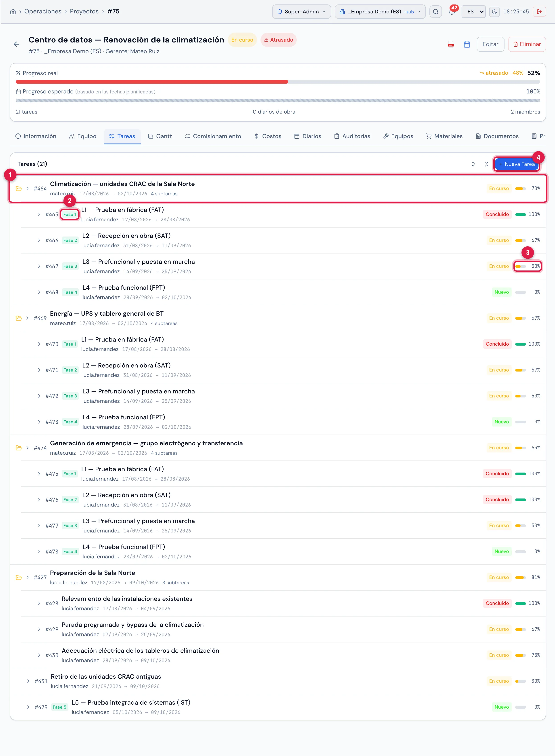Viewport: 555px width, 756px height.
Task: Click Nuevo status of task #479
Action: click(x=501, y=707)
